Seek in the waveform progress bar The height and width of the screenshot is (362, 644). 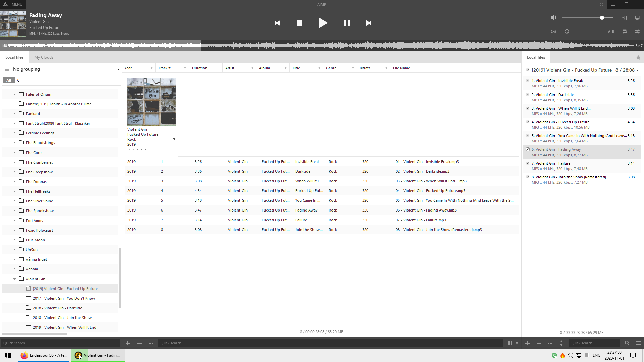321,45
